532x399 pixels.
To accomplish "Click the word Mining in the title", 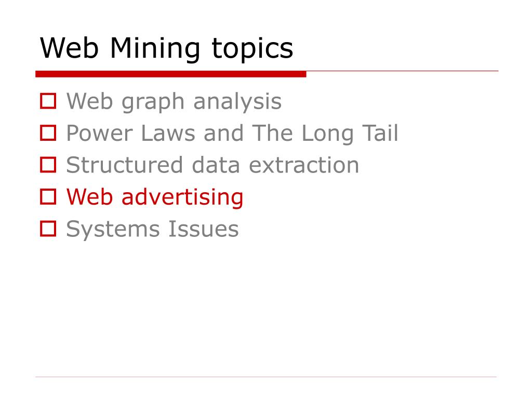I will [155, 49].
